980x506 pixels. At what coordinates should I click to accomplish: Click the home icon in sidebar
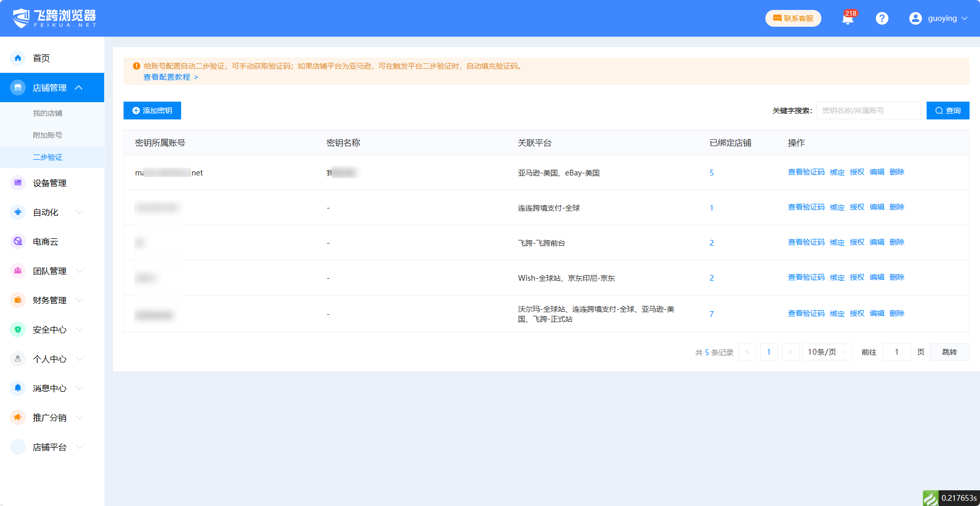(18, 58)
